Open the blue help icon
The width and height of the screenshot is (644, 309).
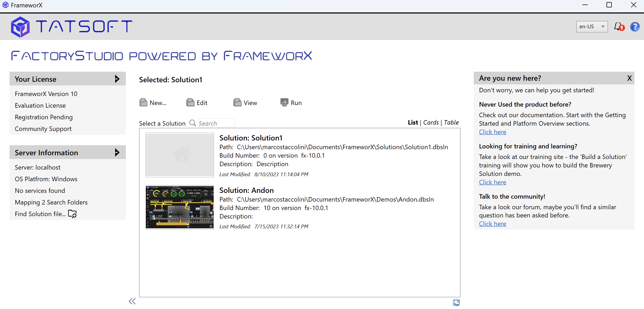point(635,26)
